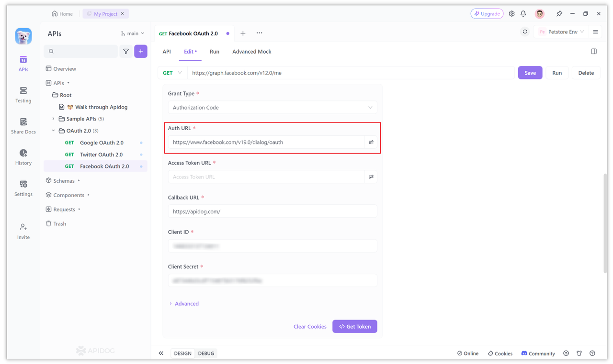Switch to the API tab

point(167,52)
